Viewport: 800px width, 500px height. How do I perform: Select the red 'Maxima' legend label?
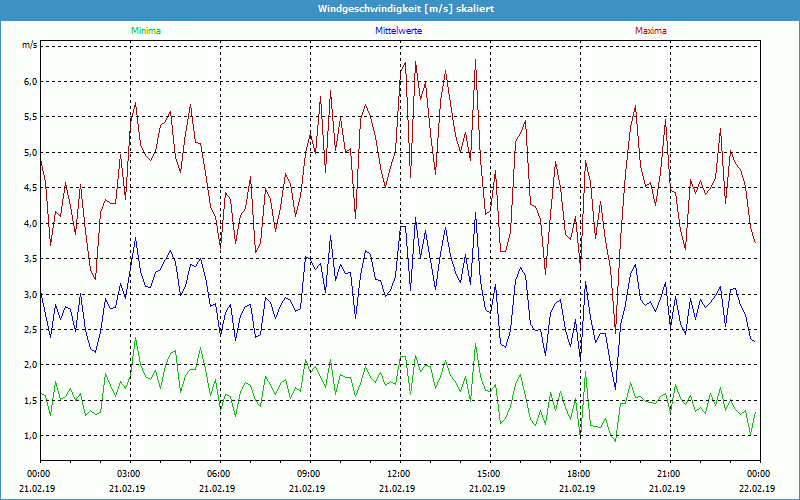tap(650, 31)
